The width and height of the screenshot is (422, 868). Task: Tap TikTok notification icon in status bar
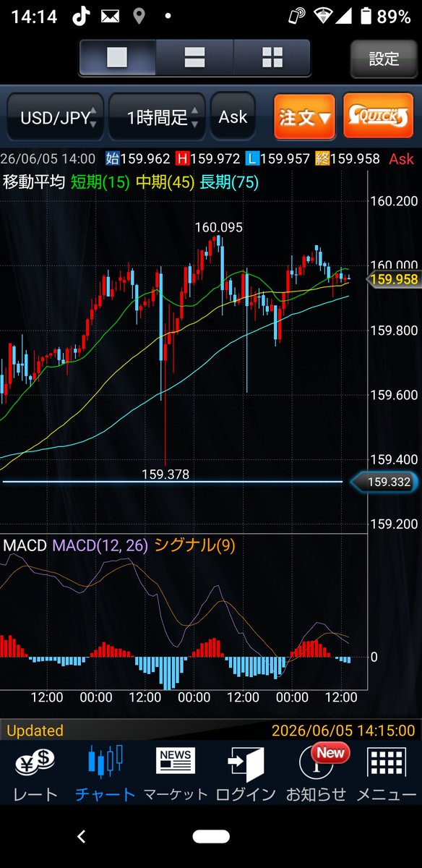click(x=81, y=16)
